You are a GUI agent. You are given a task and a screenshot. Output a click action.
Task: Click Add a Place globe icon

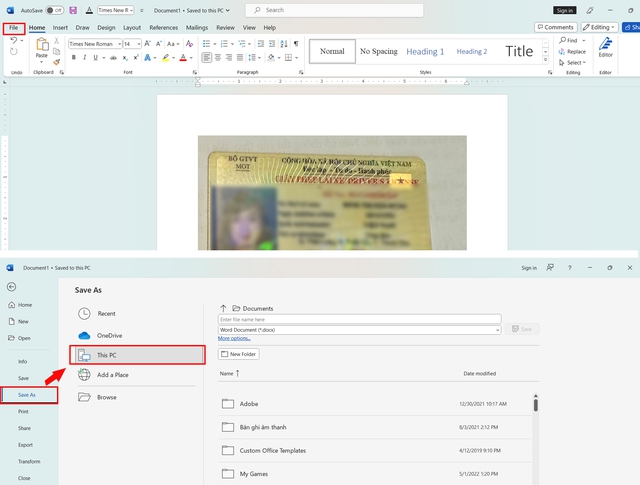[85, 375]
